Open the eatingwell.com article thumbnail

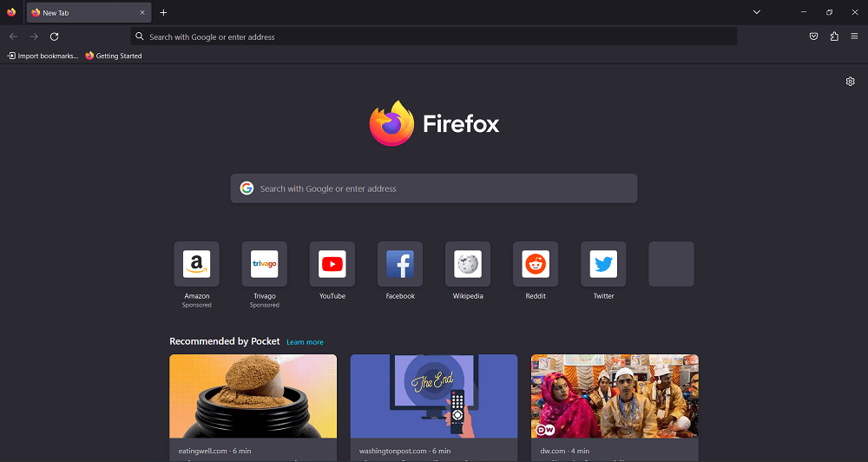pyautogui.click(x=253, y=396)
